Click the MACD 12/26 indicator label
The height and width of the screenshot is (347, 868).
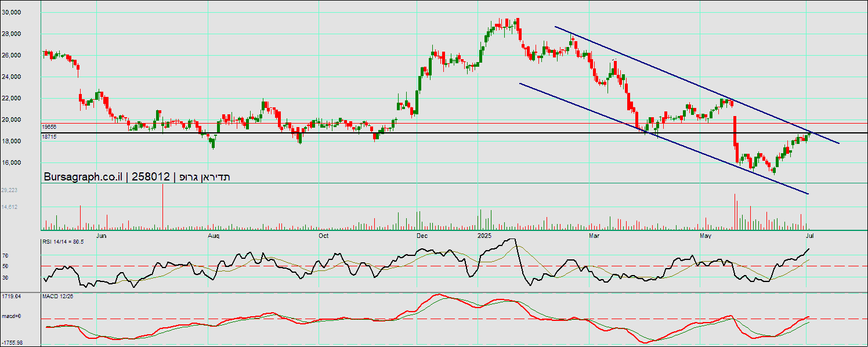pyautogui.click(x=57, y=297)
